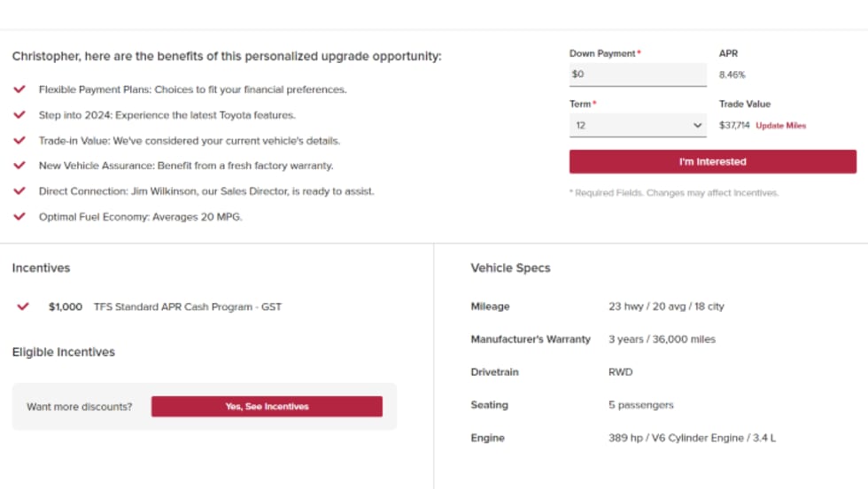868x489 pixels.
Task: Click the TFS Standard APR Cash Program text
Action: [x=186, y=307]
